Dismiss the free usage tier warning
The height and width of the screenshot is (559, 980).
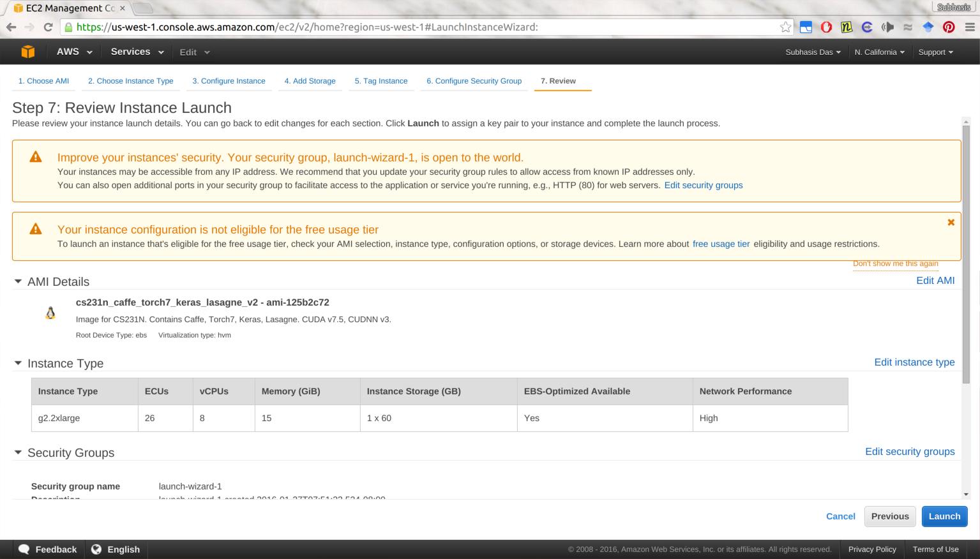pyautogui.click(x=951, y=222)
